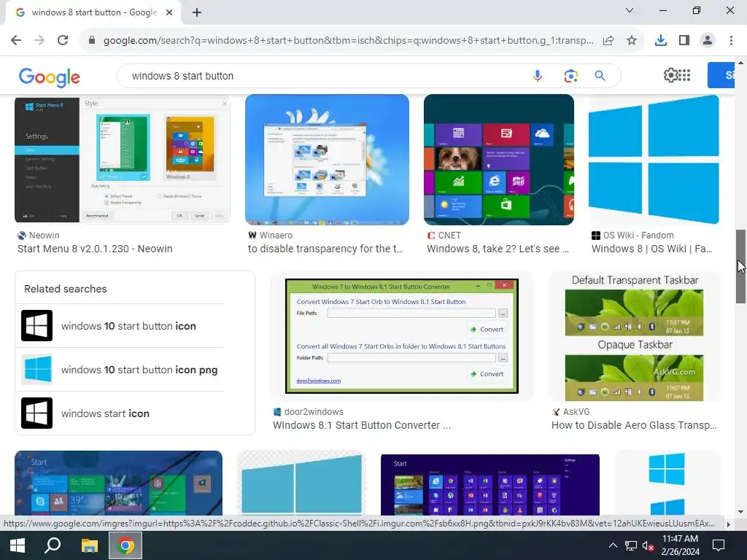
Task: Open the Windows notification center
Action: click(719, 545)
